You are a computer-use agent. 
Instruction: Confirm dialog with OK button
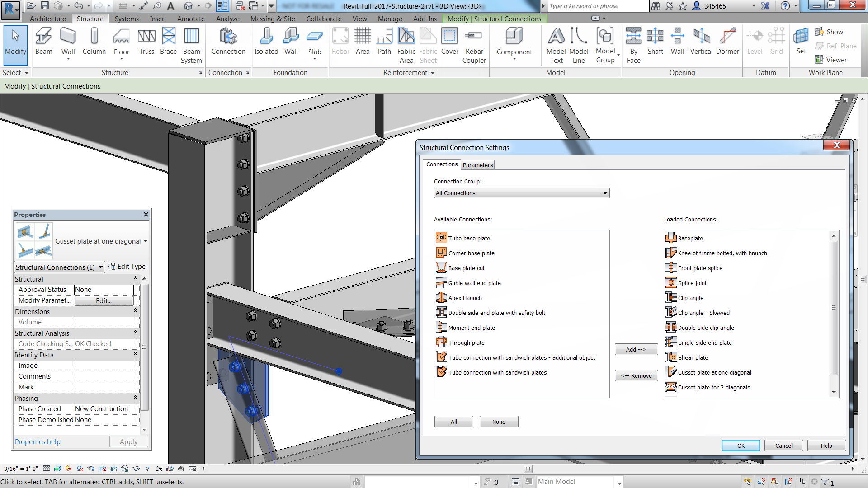click(741, 446)
